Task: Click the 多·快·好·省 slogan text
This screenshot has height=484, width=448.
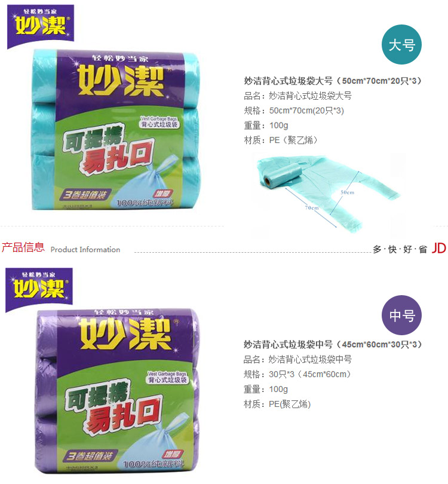Action: [x=400, y=249]
